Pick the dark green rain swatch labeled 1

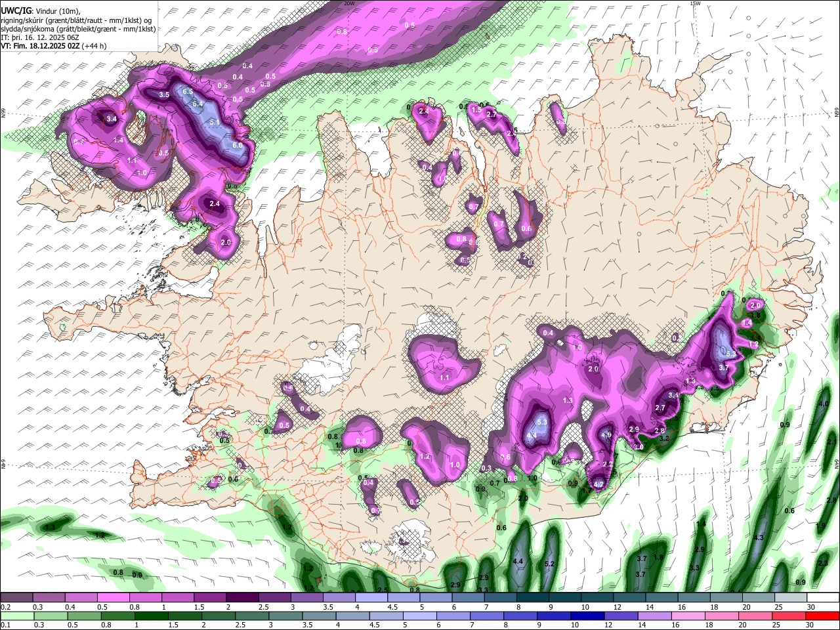point(151,616)
